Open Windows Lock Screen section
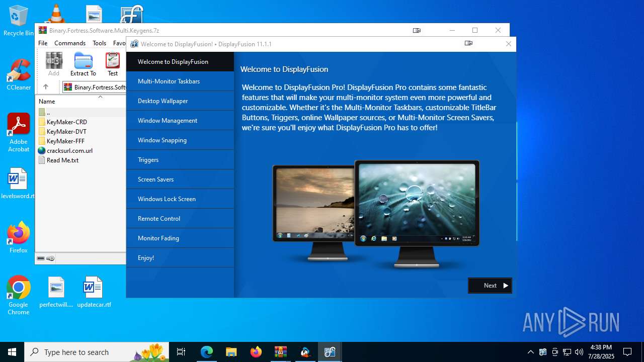This screenshot has height=362, width=644. tap(180, 199)
